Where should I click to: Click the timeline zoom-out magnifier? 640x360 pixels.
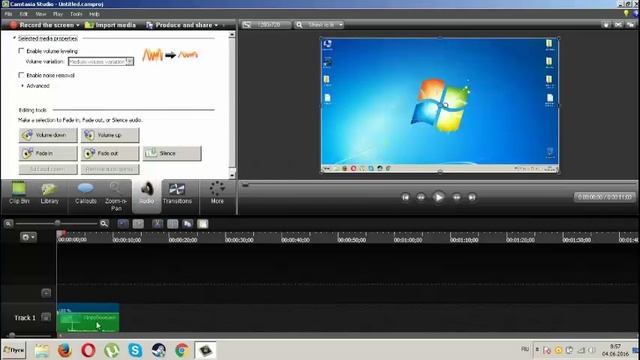(8, 223)
